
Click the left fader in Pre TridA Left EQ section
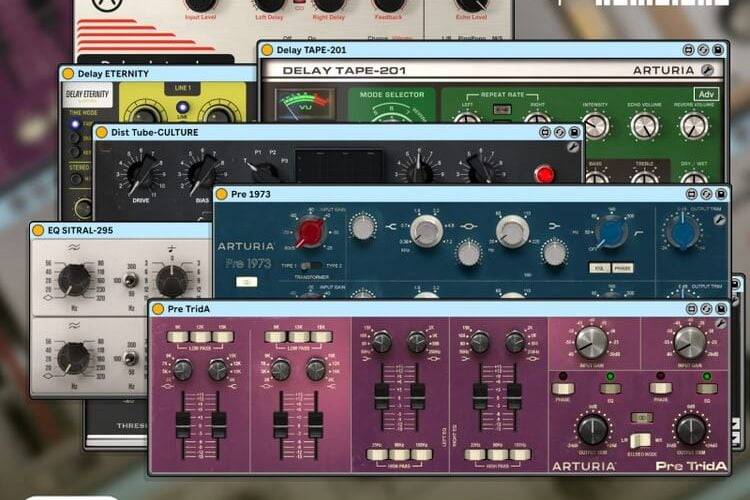point(381,396)
